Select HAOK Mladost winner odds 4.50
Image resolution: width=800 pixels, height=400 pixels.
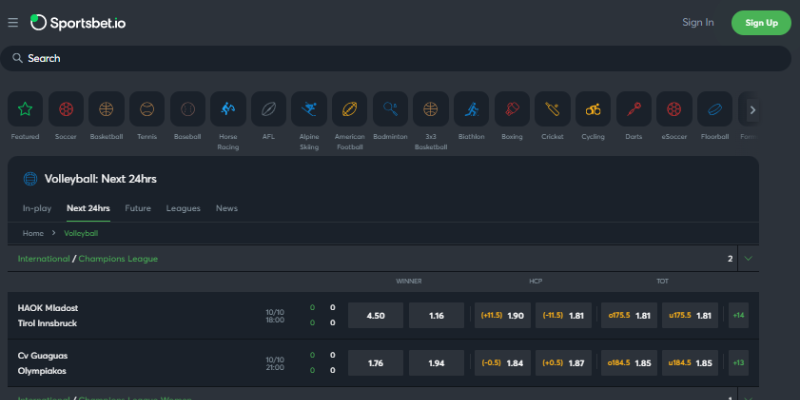(375, 316)
